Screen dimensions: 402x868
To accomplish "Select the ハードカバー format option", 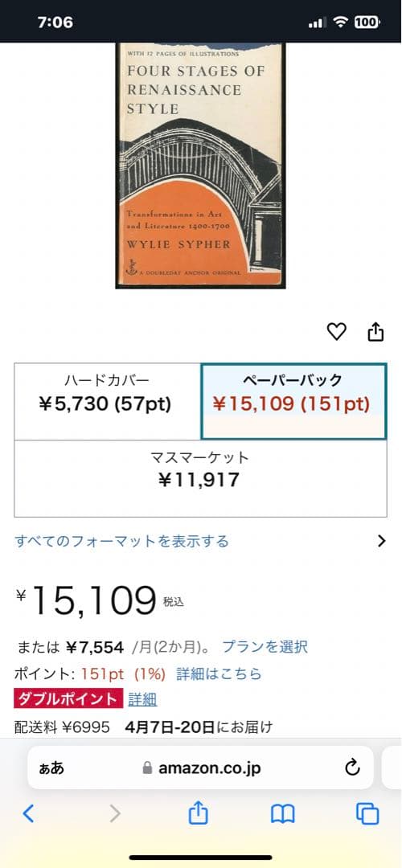I will (107, 401).
